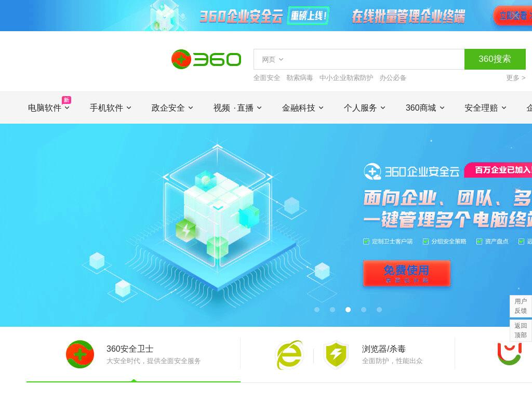Select the first carousel indicator dot

click(x=317, y=310)
